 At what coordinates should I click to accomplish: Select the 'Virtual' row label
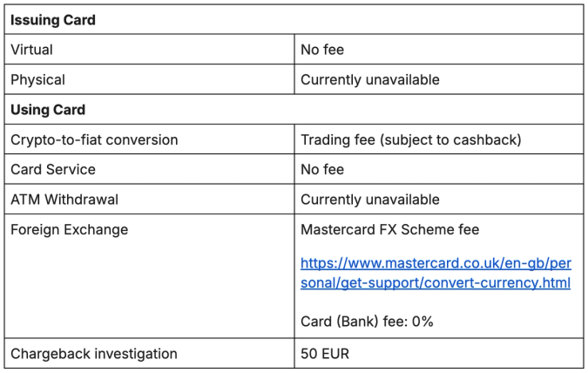coord(31,50)
